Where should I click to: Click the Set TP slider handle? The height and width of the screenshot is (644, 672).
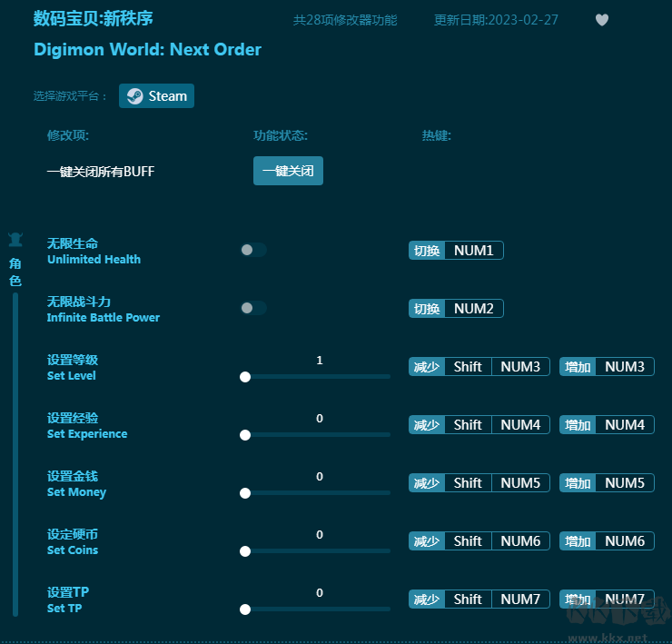coord(245,609)
